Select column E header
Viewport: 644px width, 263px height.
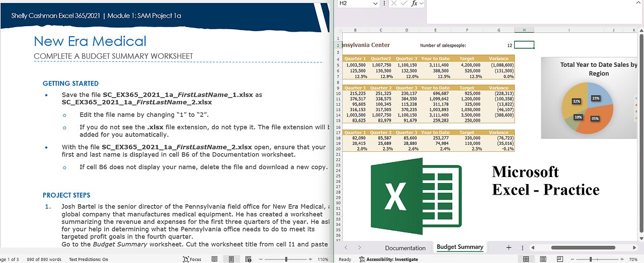(435, 30)
